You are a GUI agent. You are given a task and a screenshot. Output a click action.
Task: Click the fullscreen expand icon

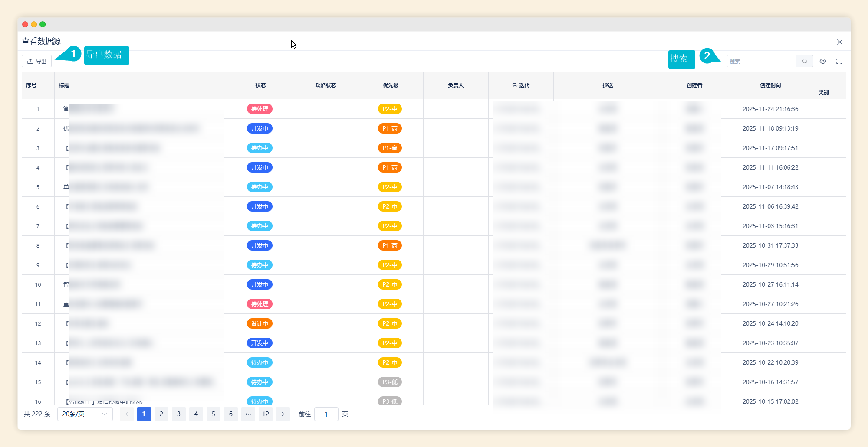coord(839,61)
